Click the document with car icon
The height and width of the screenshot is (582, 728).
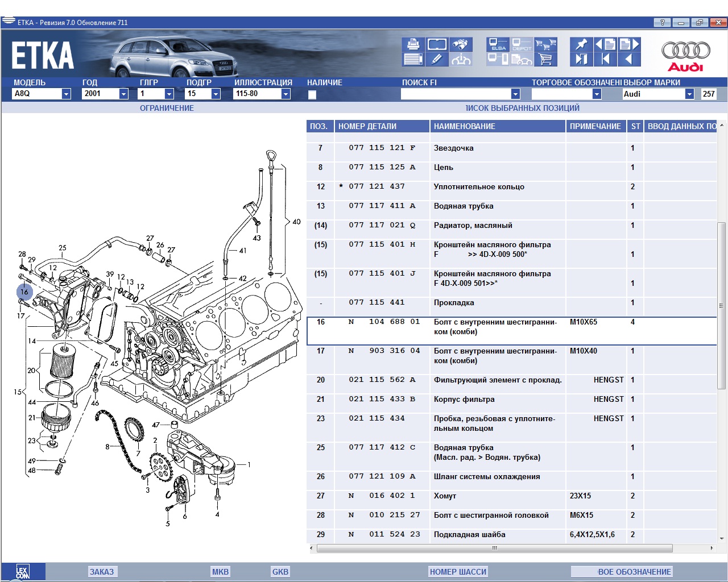522,59
